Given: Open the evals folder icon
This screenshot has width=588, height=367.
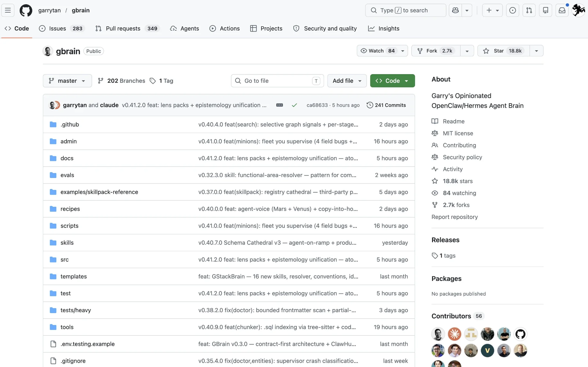Looking at the screenshot, I should [x=53, y=175].
